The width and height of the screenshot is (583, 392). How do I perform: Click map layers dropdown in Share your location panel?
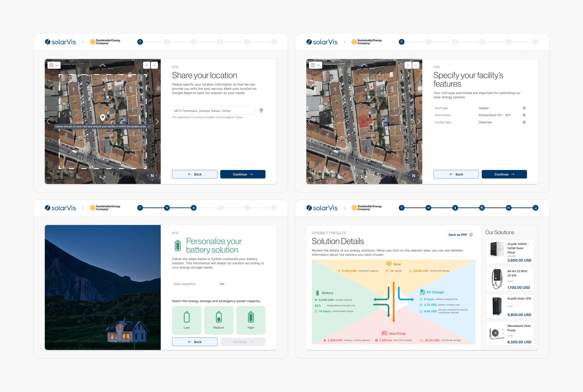(54, 65)
